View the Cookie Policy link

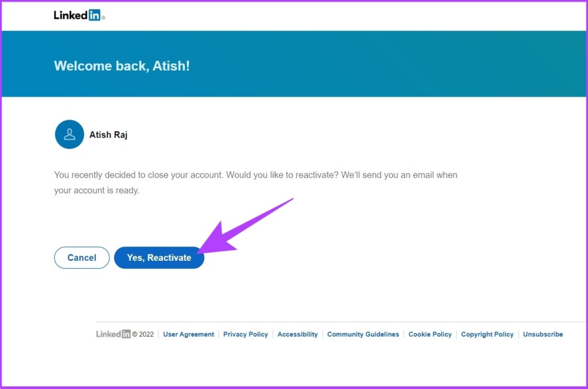coord(430,334)
